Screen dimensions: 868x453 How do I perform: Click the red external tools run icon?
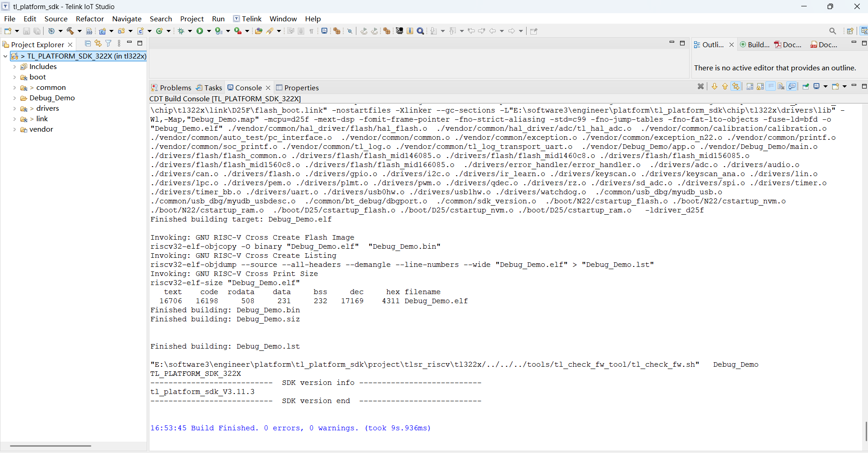tap(237, 31)
